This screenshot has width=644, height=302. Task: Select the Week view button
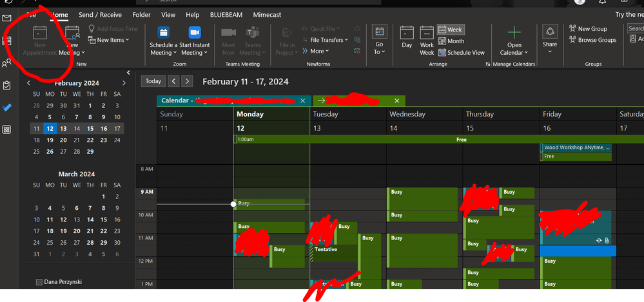click(x=451, y=30)
